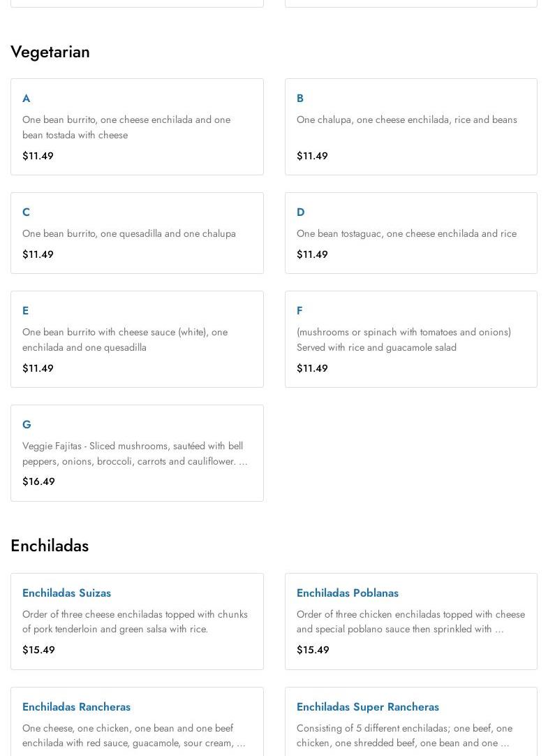
Task: Click the Enchiladas section heading
Action: [x=50, y=546]
